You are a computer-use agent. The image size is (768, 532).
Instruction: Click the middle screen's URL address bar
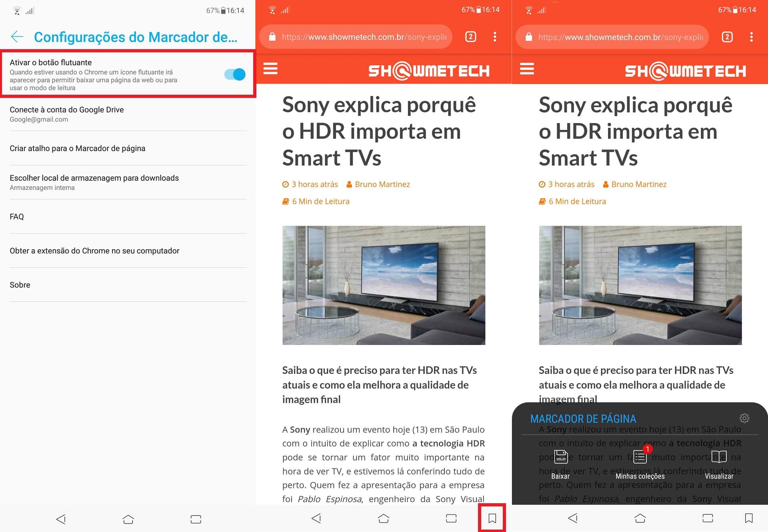click(363, 37)
